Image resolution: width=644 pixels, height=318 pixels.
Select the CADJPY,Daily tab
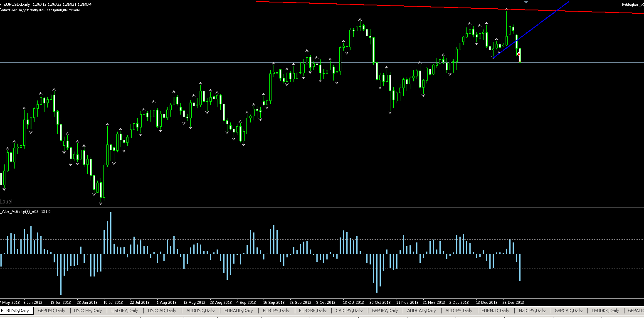(349, 311)
